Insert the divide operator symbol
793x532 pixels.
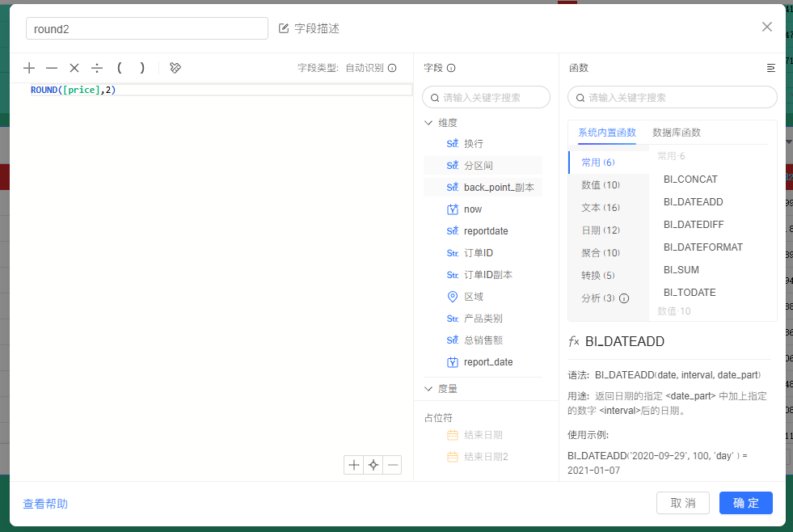point(97,68)
